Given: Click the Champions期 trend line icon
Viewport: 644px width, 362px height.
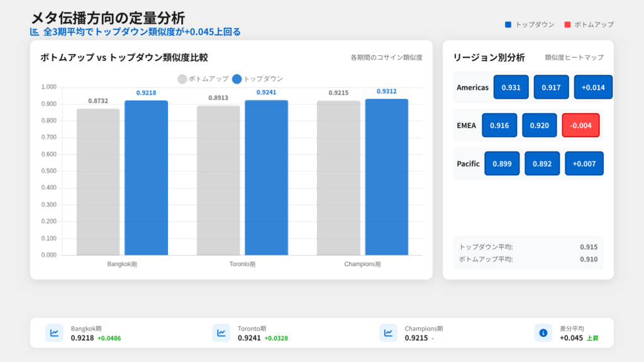Looking at the screenshot, I should [x=388, y=333].
